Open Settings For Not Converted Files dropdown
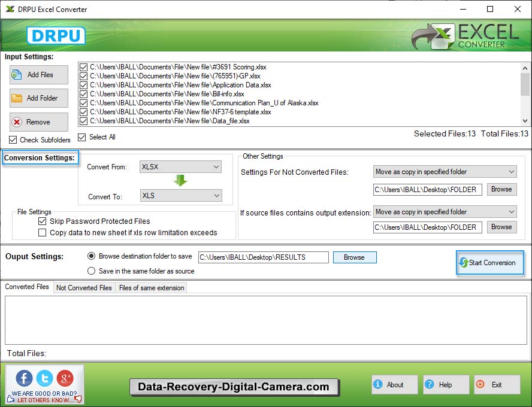The height and width of the screenshot is (407, 532). (x=445, y=172)
